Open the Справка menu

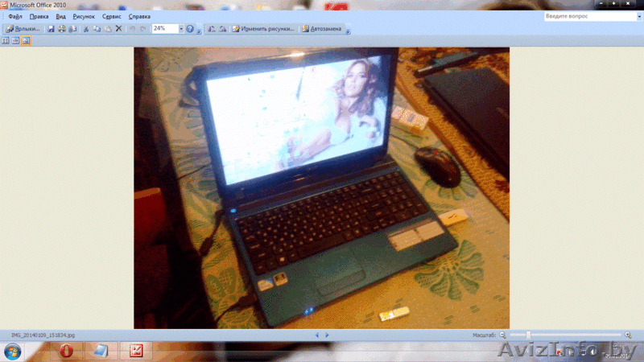tap(139, 16)
